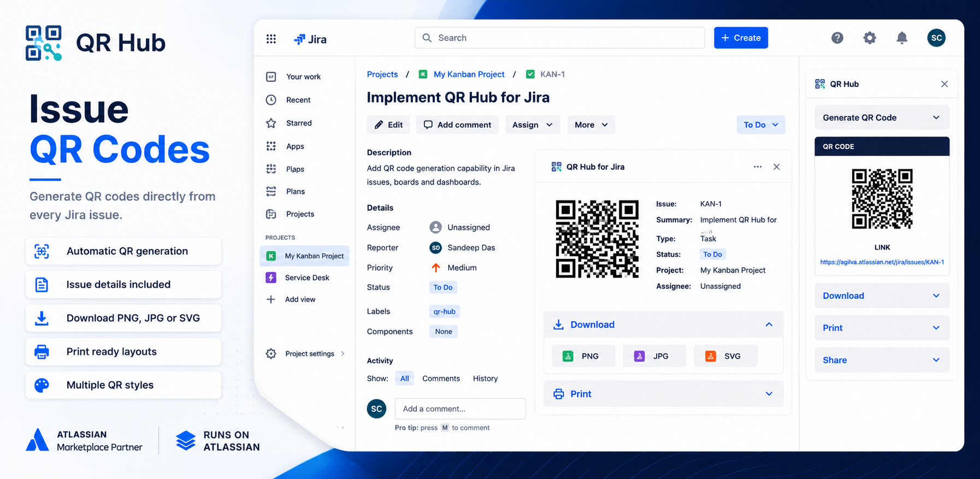Screen dimensions: 980x479
Task: Click the Search input field
Action: [559, 38]
